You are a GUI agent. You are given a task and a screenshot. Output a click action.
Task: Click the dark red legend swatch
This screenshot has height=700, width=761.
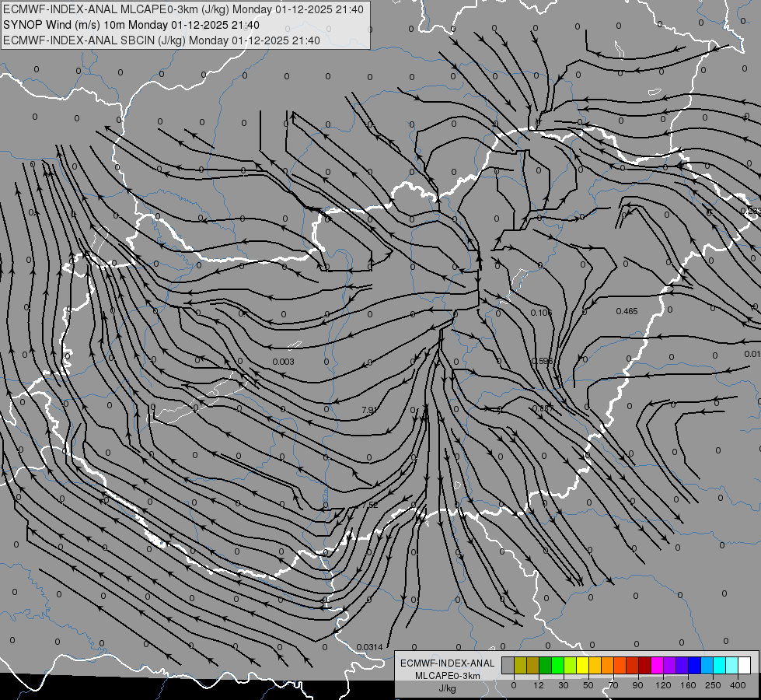[645, 665]
